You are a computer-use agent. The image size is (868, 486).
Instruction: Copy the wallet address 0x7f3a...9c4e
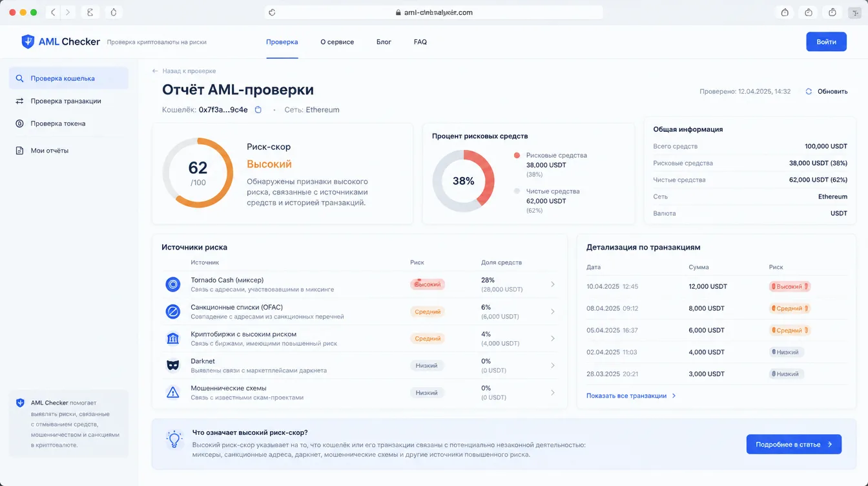pyautogui.click(x=258, y=110)
